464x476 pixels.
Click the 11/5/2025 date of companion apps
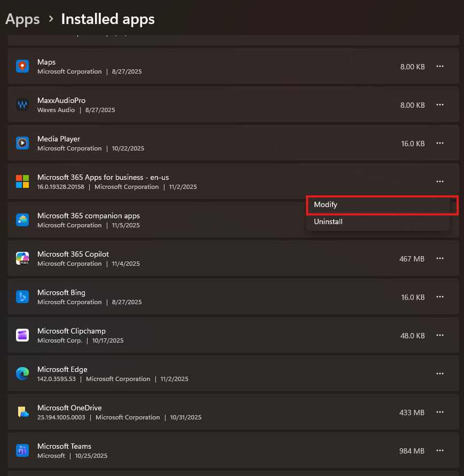pos(125,225)
